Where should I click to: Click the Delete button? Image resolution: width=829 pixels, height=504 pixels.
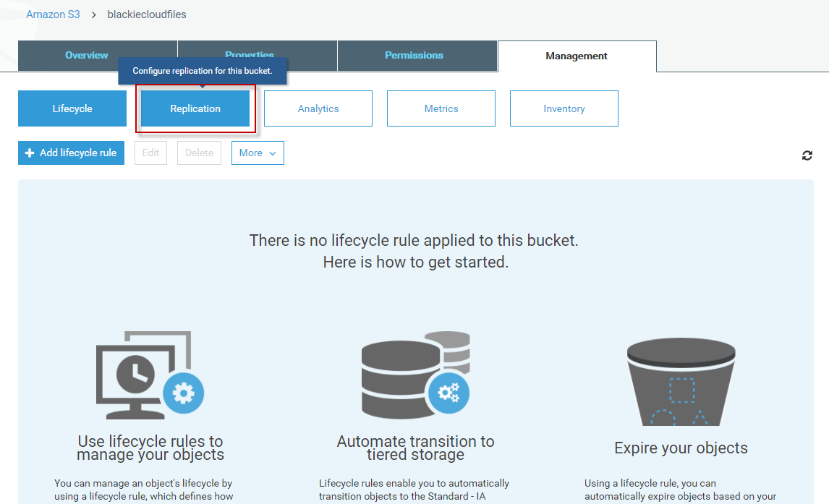pos(199,153)
